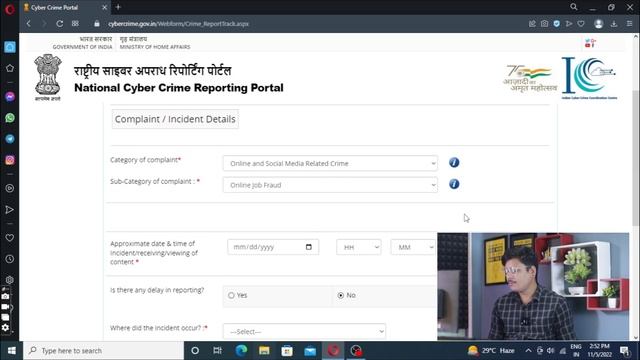Screen dimensions: 640x360
Task: Open Opera menu logo
Action: tap(9, 9)
